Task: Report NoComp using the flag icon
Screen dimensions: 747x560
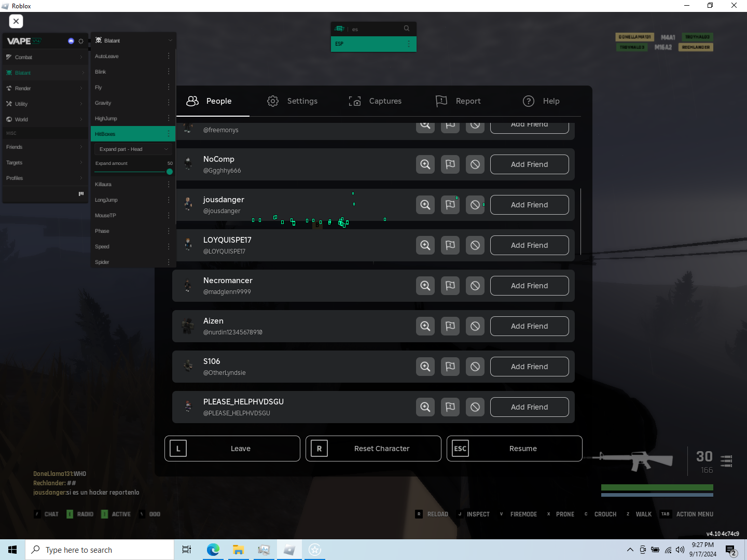Action: click(x=450, y=164)
